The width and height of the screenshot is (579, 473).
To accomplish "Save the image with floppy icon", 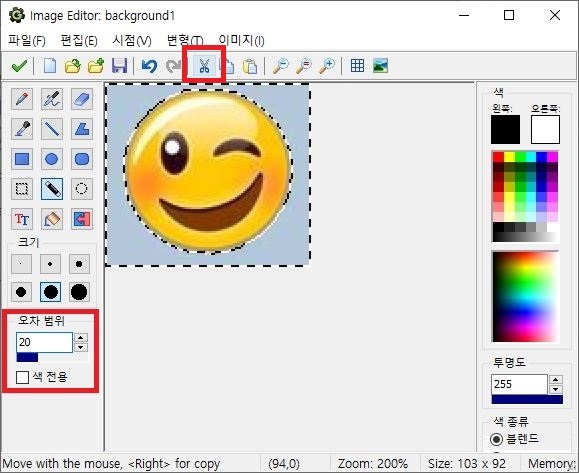I will click(x=119, y=66).
